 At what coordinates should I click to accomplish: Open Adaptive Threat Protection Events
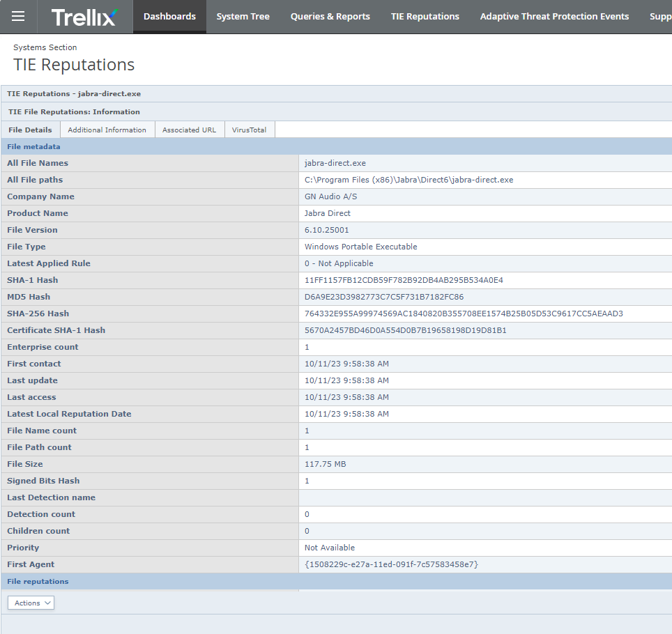pyautogui.click(x=554, y=16)
